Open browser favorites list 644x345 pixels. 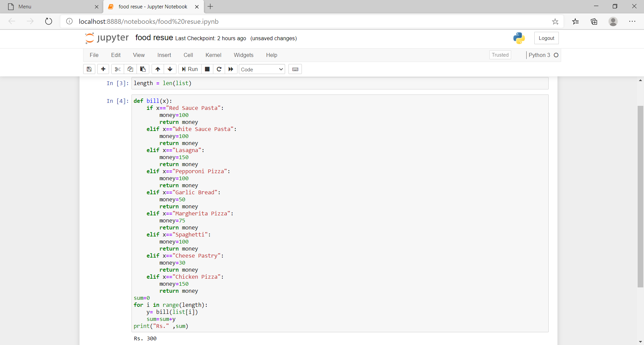[576, 21]
